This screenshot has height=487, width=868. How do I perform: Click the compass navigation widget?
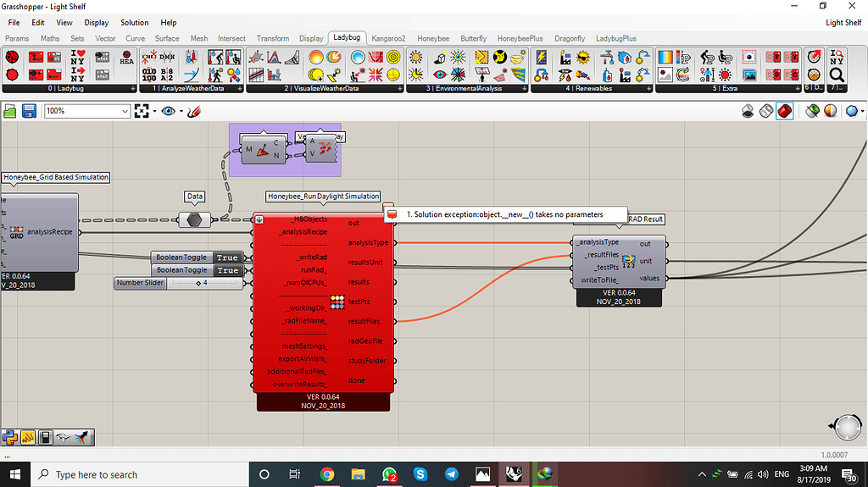click(848, 428)
